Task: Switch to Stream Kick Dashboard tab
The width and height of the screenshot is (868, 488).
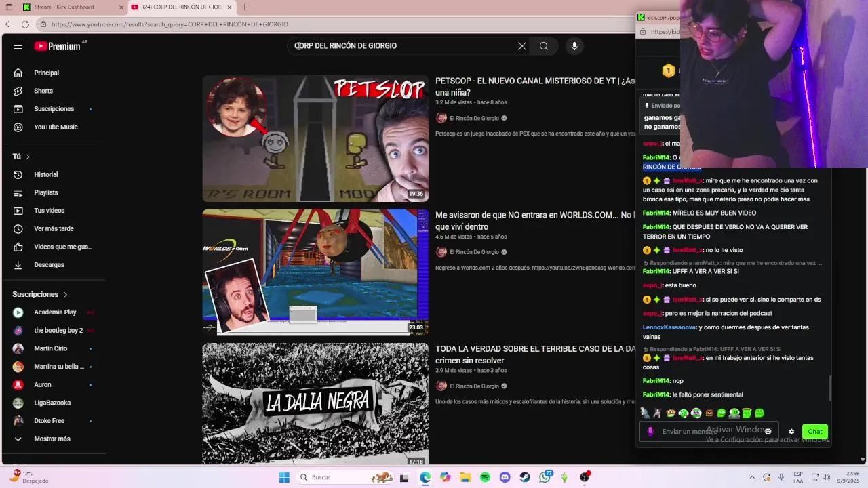Action: point(72,7)
